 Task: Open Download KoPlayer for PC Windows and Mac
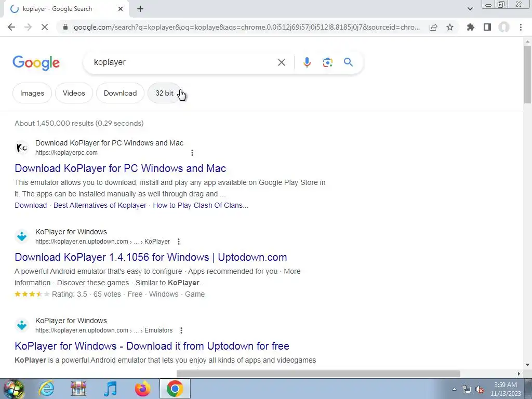pyautogui.click(x=121, y=168)
